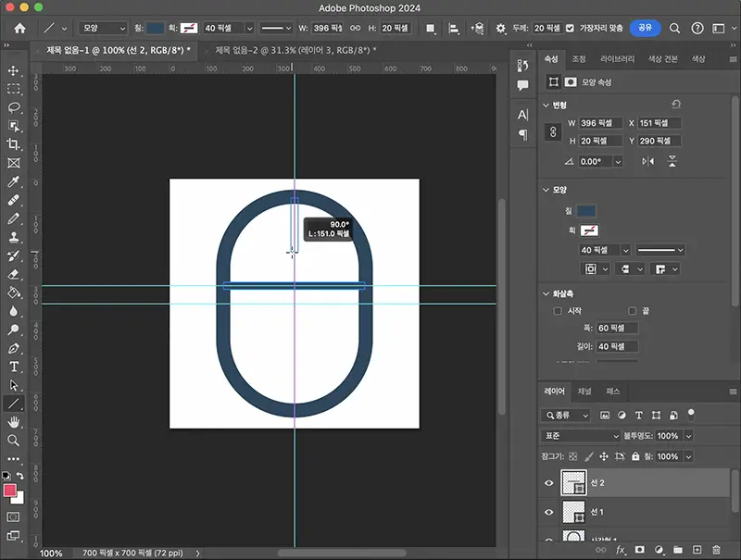Select the Paint Bucket tool
This screenshot has width=741, height=560.
click(x=13, y=292)
